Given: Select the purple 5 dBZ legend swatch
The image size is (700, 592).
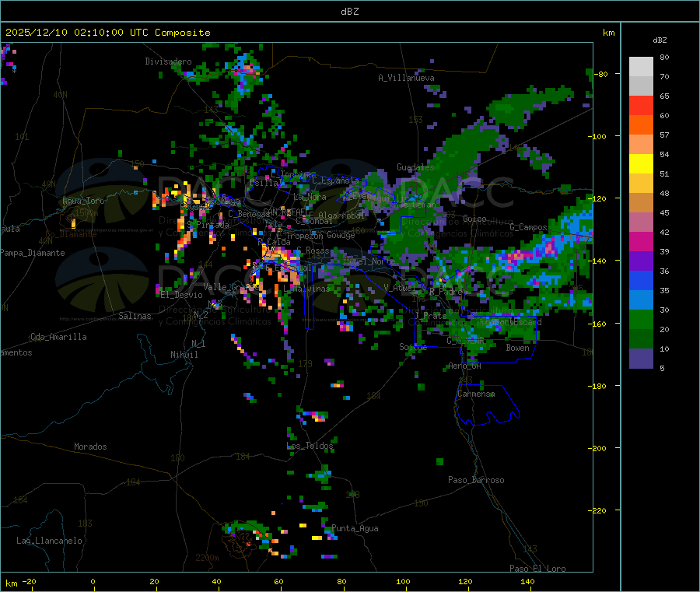Looking at the screenshot, I should (x=641, y=359).
